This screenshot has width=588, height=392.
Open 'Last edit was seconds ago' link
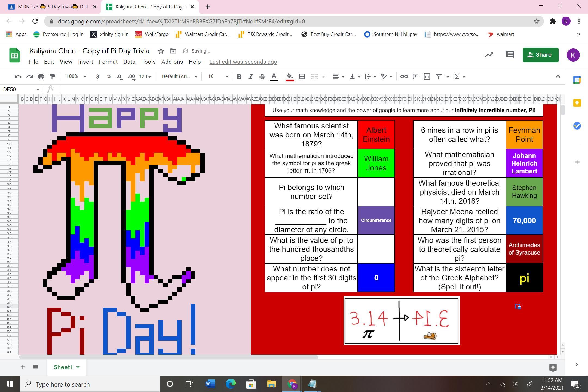pos(243,62)
